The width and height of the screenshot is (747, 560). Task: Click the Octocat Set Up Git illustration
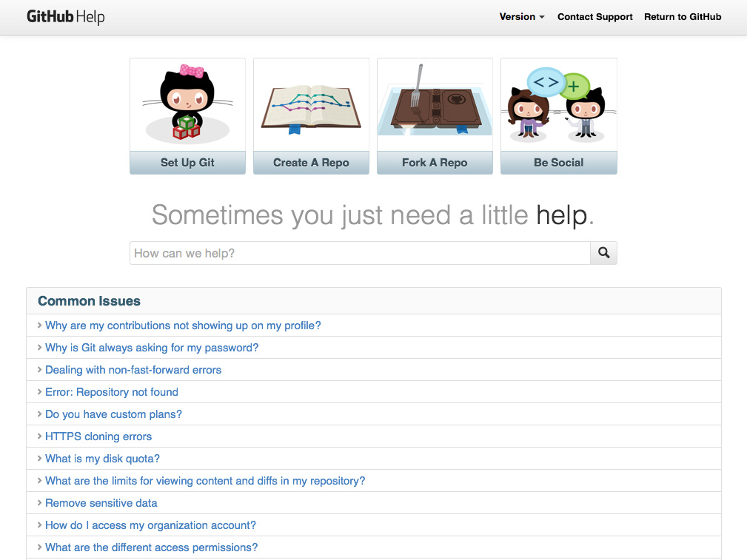(x=187, y=104)
